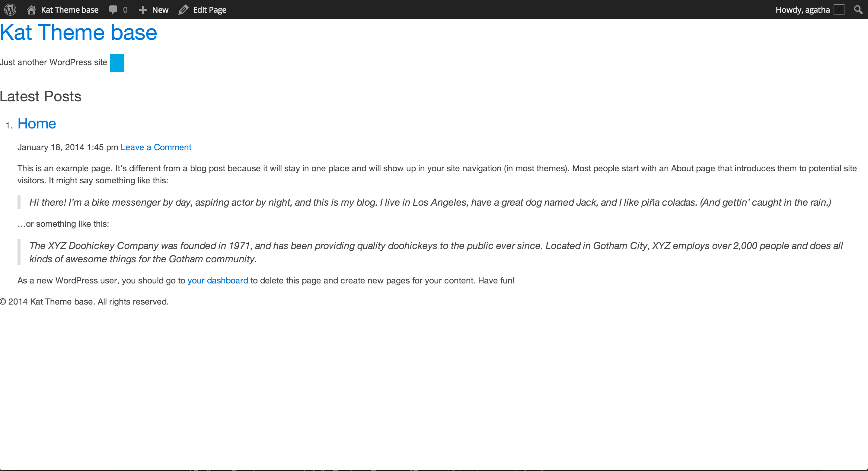868x471 pixels.
Task: Follow the Leave a Comment link
Action: (x=156, y=147)
